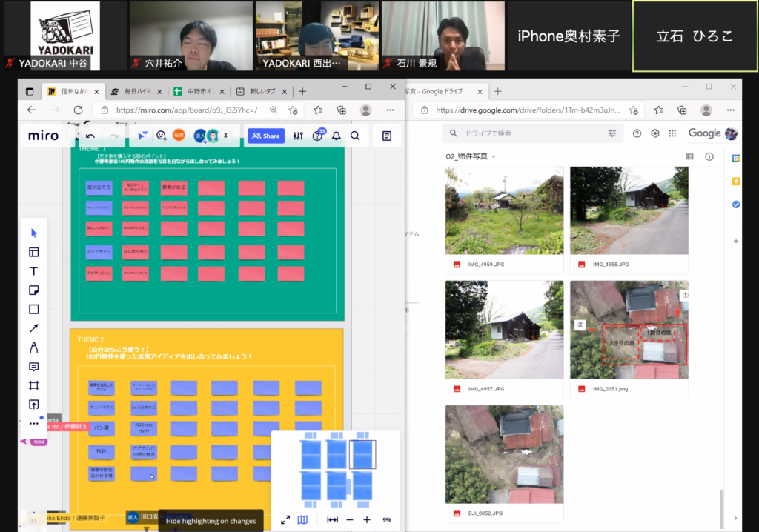Click the Miro reactions icon
Image resolution: width=759 pixels, height=532 pixels.
click(161, 136)
